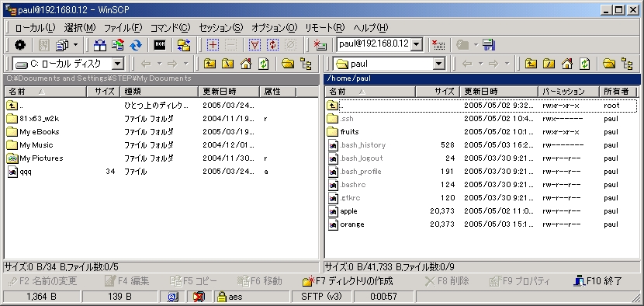
Task: Sort local files by 名前 column header
Action: pos(46,92)
